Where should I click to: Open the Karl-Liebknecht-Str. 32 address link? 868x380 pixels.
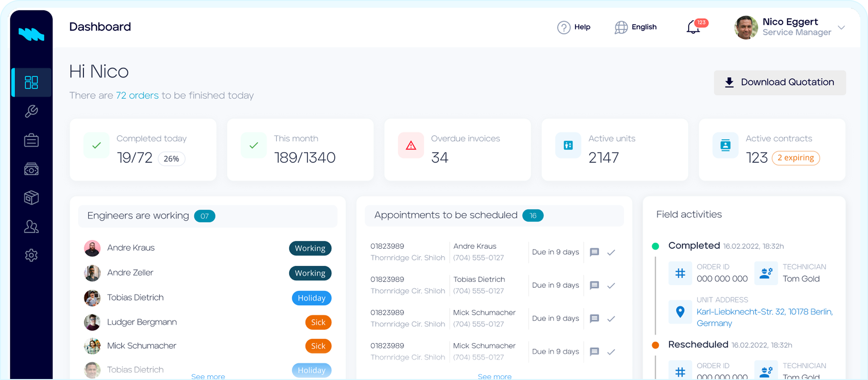click(x=764, y=317)
